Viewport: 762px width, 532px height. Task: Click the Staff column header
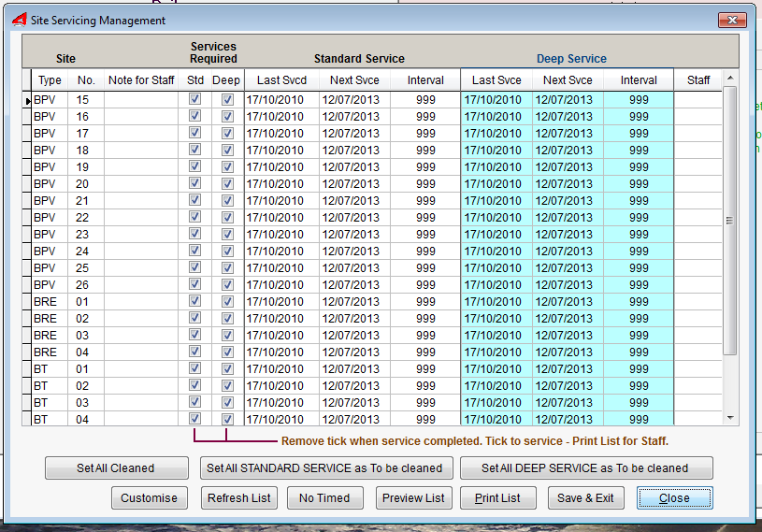698,80
